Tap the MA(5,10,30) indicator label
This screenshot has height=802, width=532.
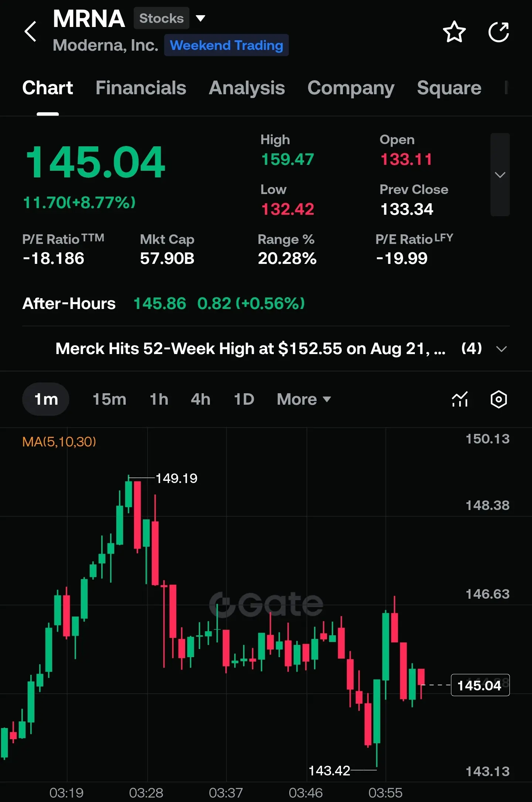(59, 442)
